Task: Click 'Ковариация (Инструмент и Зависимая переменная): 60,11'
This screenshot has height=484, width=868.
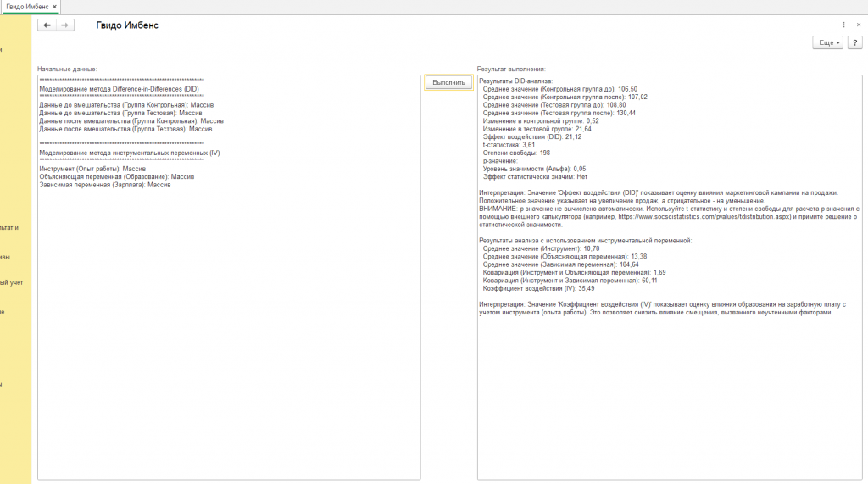Action: point(570,281)
